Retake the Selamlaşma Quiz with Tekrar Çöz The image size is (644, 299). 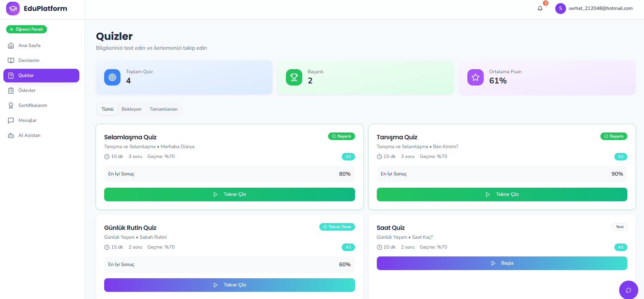pos(229,194)
